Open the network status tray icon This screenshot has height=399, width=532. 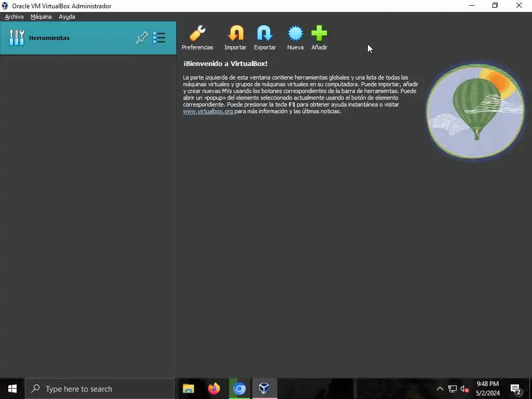453,389
